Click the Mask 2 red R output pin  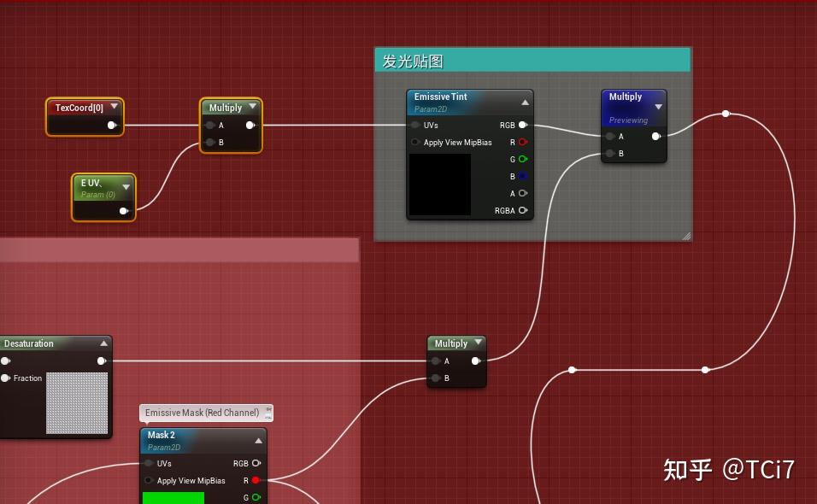pyautogui.click(x=256, y=481)
